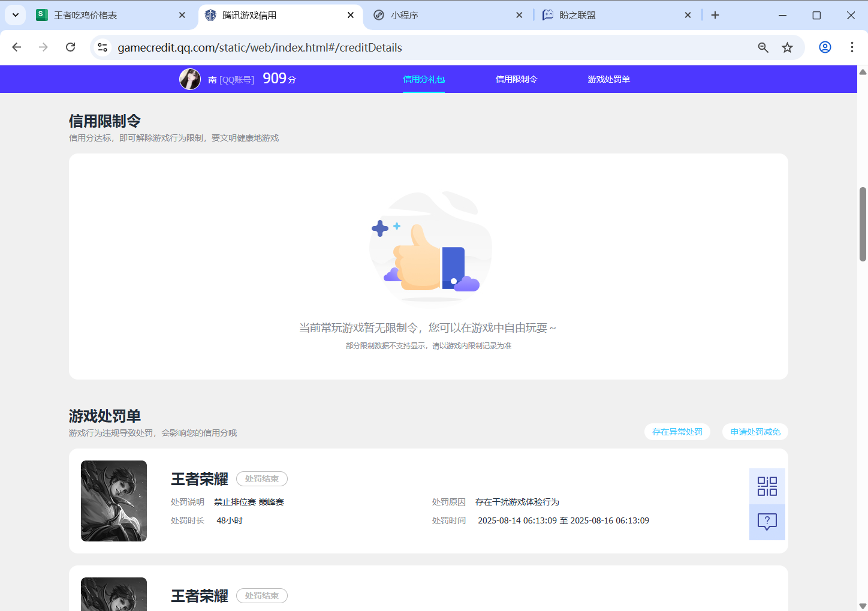Click the question mark help icon on punishment card
Image resolution: width=868 pixels, height=611 pixels.
(767, 522)
